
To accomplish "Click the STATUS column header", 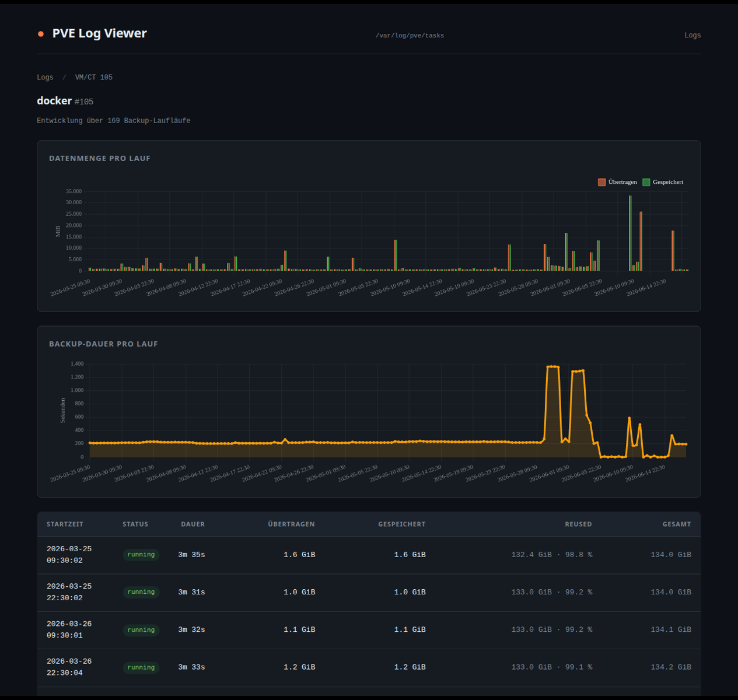I will 135,524.
